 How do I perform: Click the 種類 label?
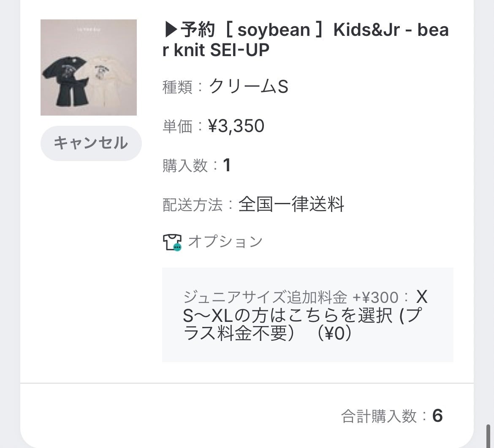pos(177,87)
